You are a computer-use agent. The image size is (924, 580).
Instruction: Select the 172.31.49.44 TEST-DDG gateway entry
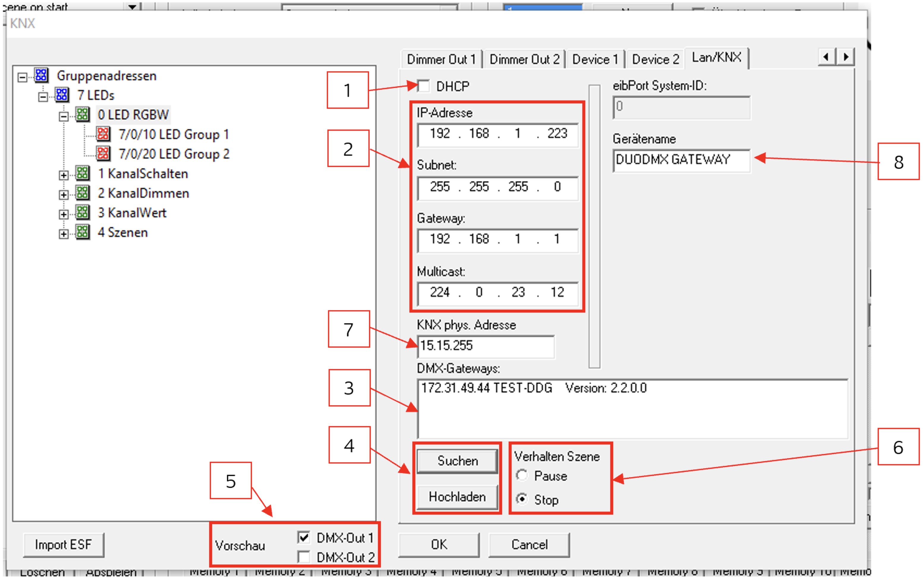(534, 388)
